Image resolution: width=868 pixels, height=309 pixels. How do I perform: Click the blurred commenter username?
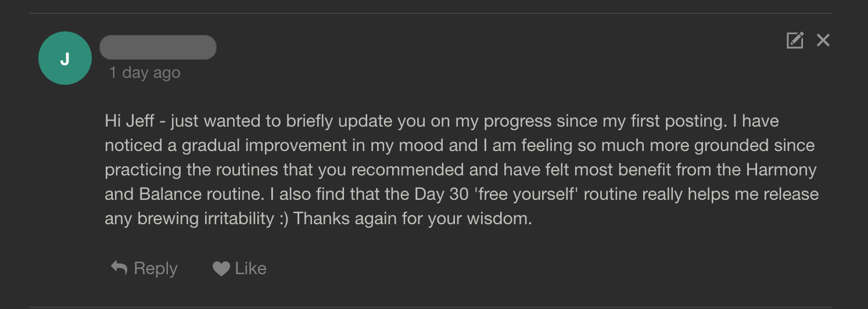point(158,48)
